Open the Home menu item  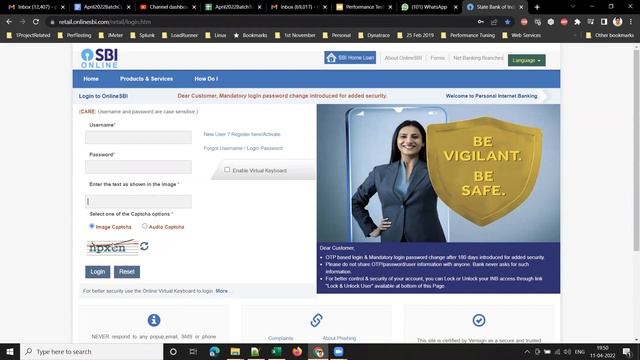pyautogui.click(x=91, y=79)
